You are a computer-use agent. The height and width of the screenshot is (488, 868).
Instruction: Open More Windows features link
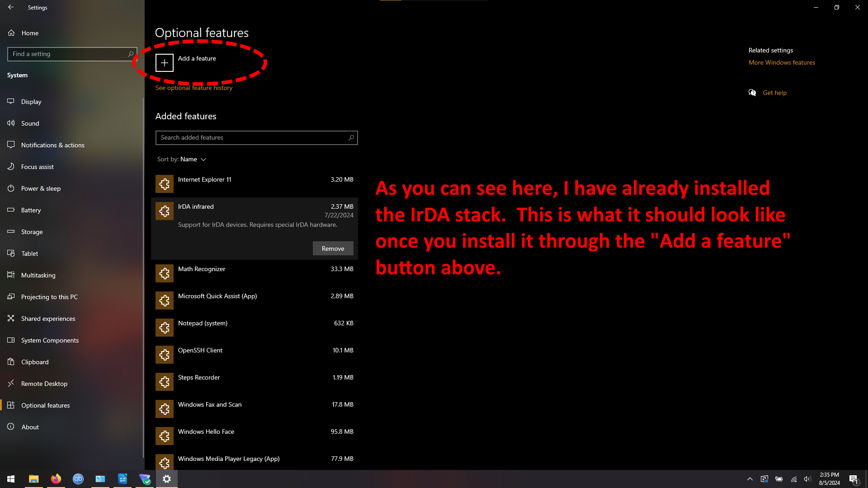pos(782,62)
